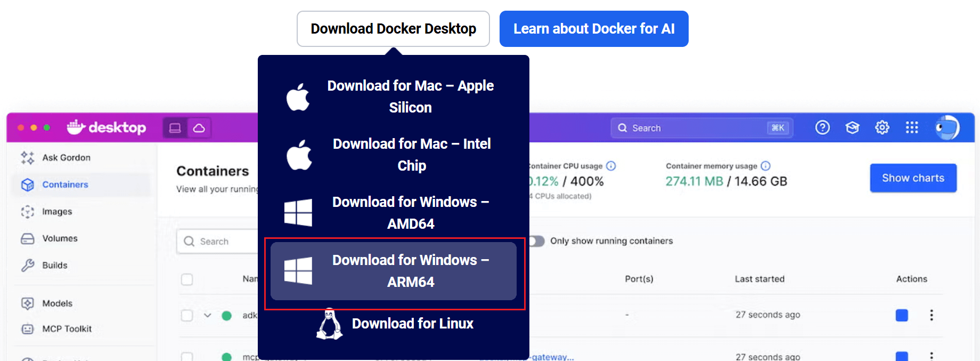Screen dimensions: 980x361
Task: Open the Settings gear icon
Action: 882,128
